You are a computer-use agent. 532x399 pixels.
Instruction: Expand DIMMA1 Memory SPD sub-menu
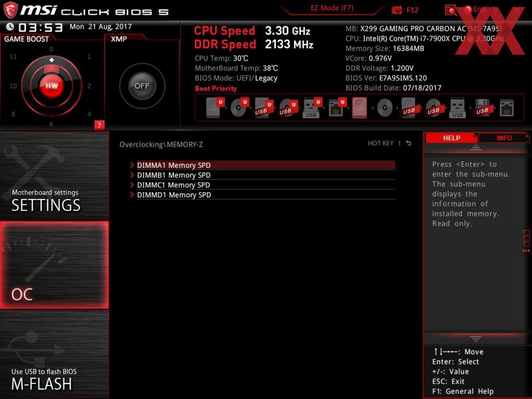click(262, 165)
